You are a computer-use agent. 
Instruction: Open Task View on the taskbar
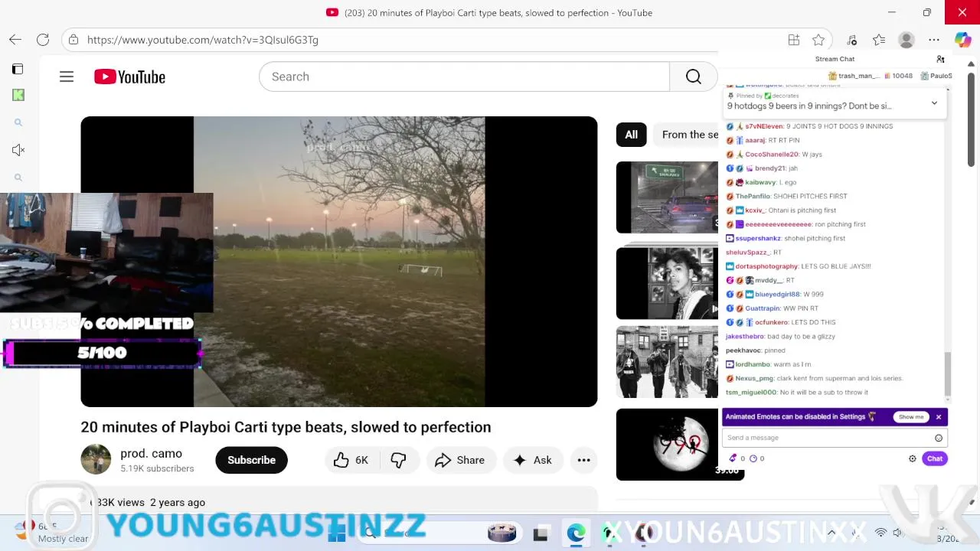(x=541, y=533)
